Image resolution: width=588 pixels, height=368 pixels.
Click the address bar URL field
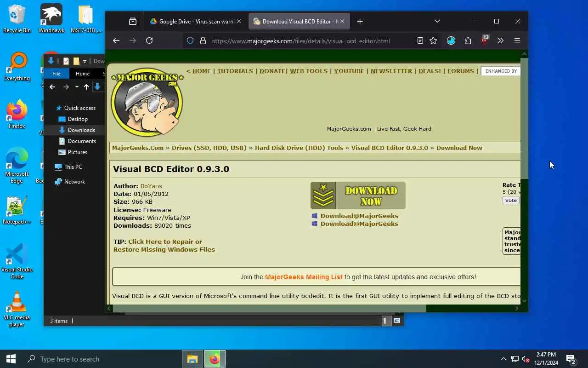point(300,41)
